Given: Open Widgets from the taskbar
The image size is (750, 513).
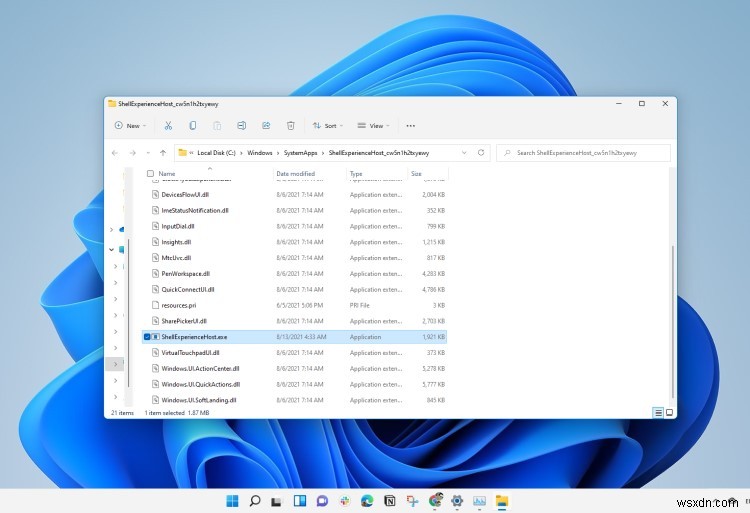Looking at the screenshot, I should point(300,501).
